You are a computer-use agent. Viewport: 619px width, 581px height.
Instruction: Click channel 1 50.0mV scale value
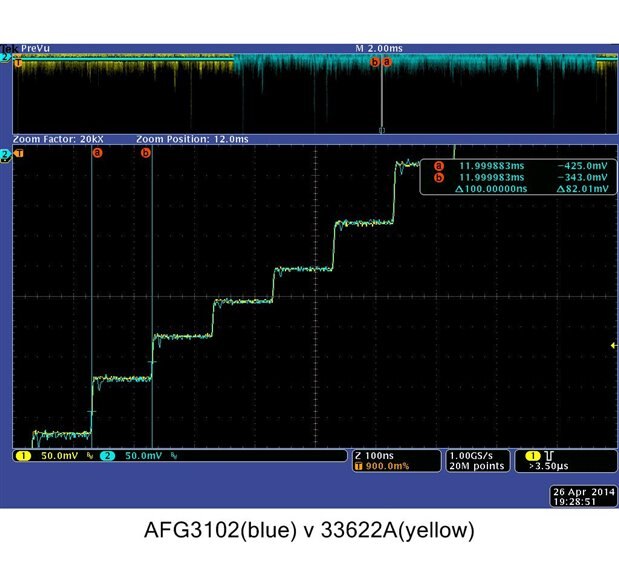(x=59, y=456)
